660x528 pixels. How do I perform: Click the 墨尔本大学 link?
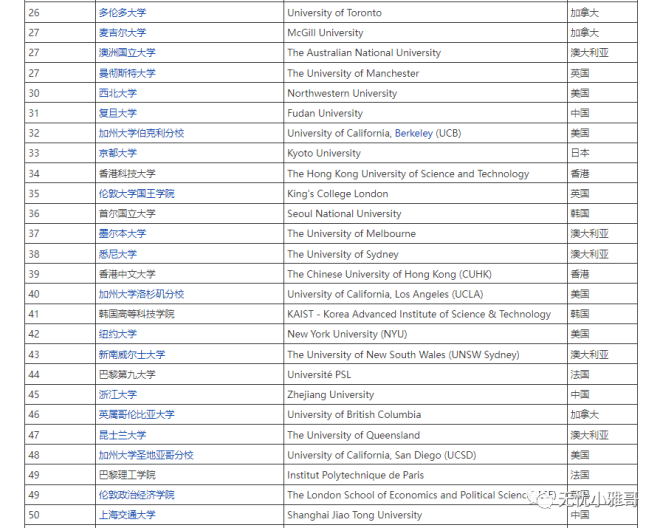pyautogui.click(x=121, y=233)
